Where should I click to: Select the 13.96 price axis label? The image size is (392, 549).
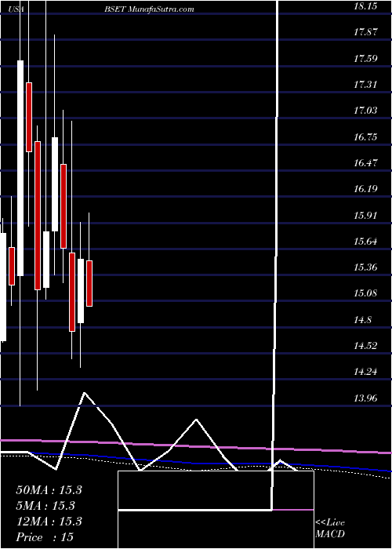click(365, 398)
